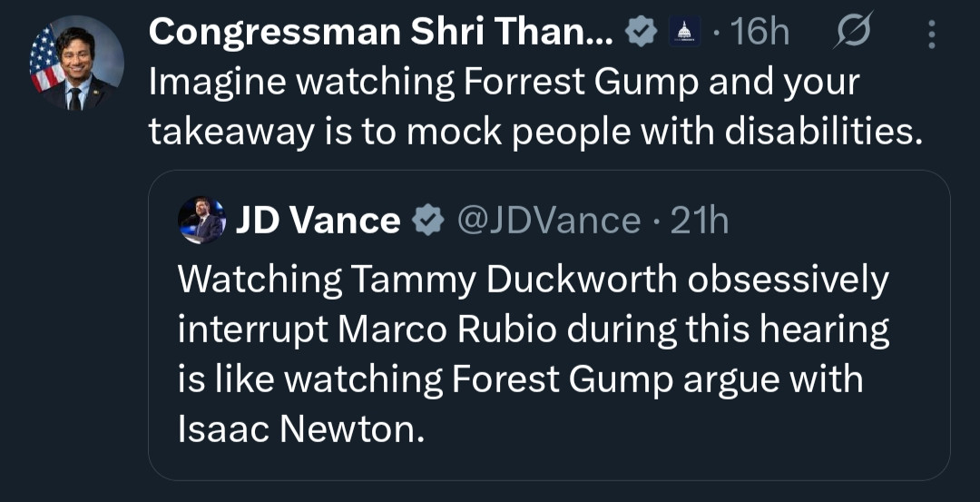This screenshot has height=502, width=980.
Task: Open the "Congressman Shri Than..." display name
Action: pyautogui.click(x=381, y=33)
